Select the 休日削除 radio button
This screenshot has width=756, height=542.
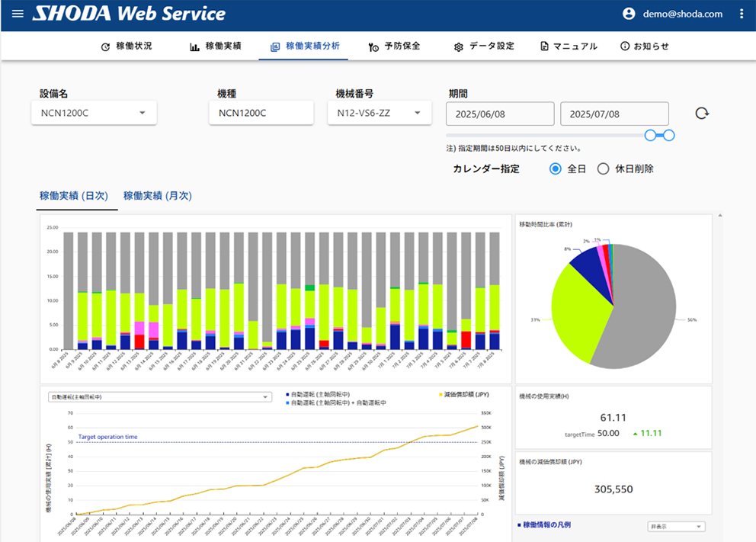click(603, 168)
